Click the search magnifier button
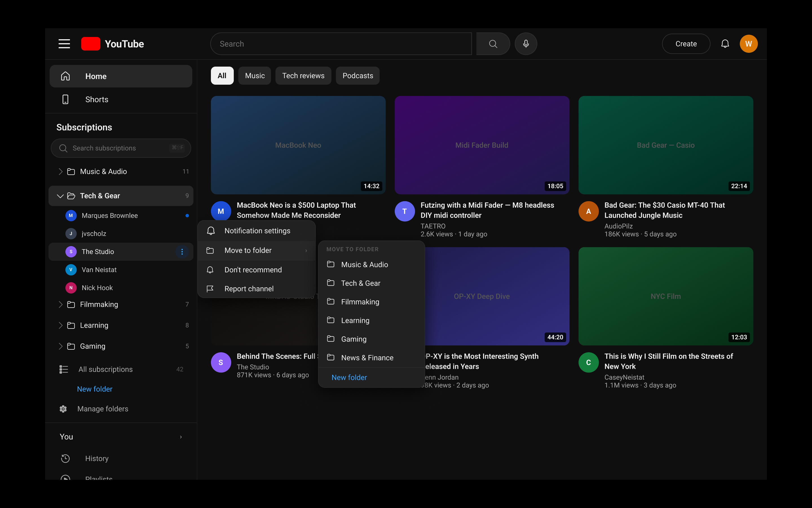Screen dimensions: 812x508 [x=493, y=44]
